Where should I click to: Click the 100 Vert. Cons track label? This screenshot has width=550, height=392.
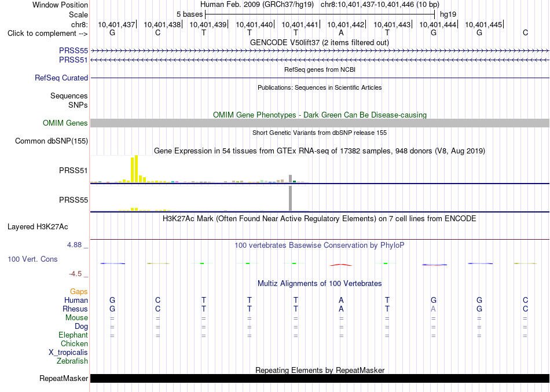(x=32, y=259)
